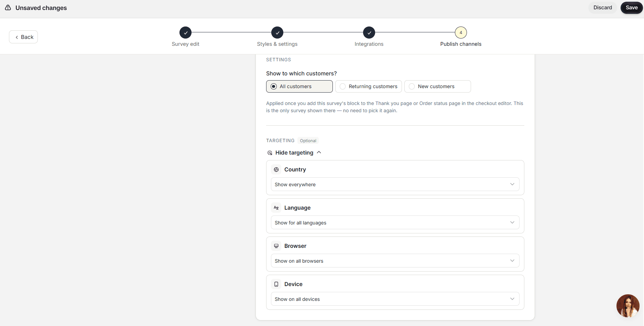Click the Styles & settings checkmark step
Screen dimensions: 644x326
277,33
